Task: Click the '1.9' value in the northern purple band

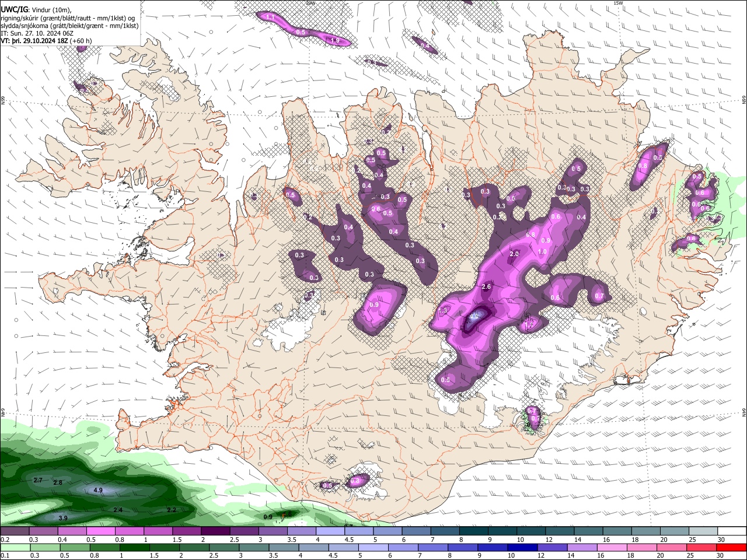Action: 335,40
